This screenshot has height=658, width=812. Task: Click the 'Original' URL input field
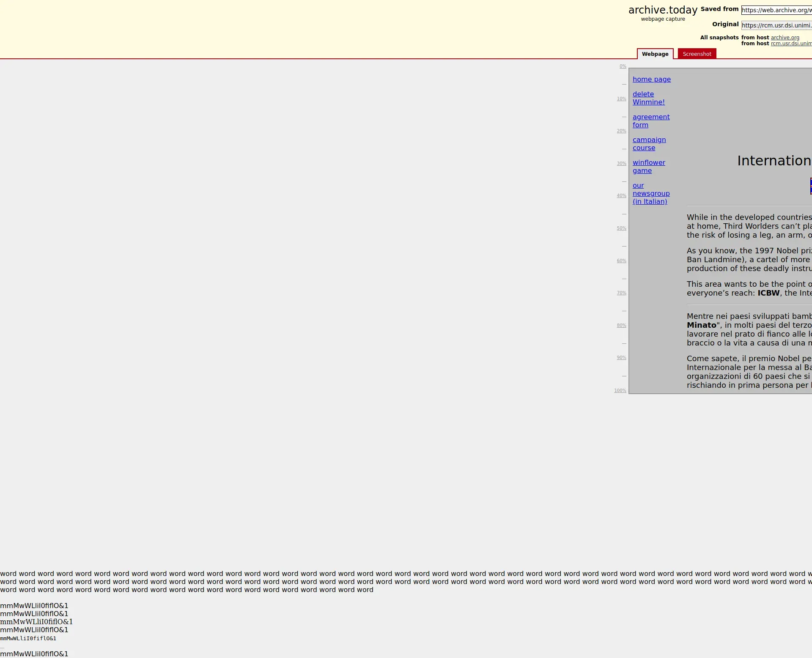click(x=776, y=25)
